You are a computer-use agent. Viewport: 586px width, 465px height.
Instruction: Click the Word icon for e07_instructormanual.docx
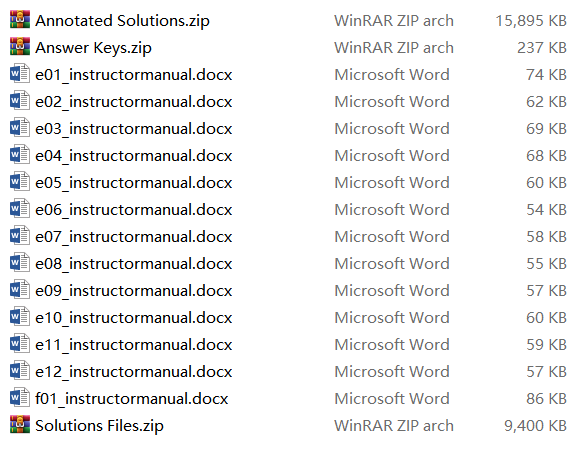point(20,235)
